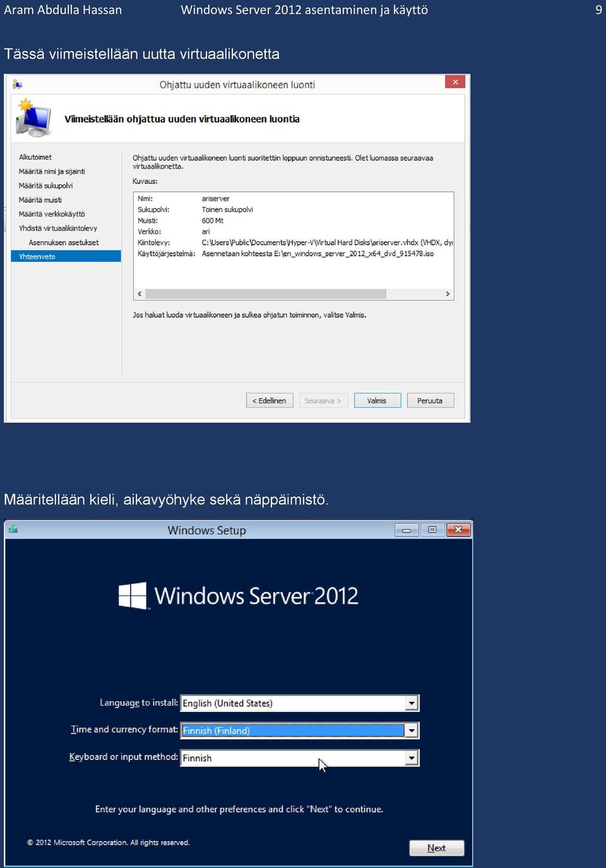Screen dimensions: 606x868
Task: Close the virtual machine creation wizard
Action: [x=455, y=82]
